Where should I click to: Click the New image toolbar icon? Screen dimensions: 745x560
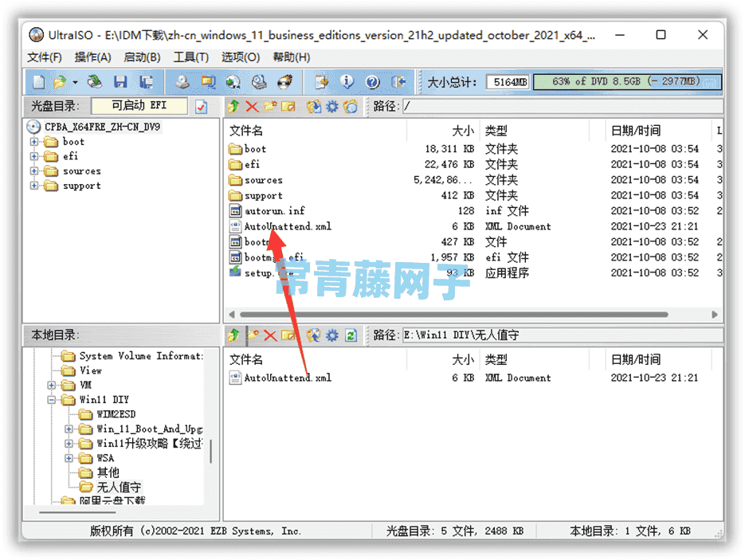[x=39, y=82]
